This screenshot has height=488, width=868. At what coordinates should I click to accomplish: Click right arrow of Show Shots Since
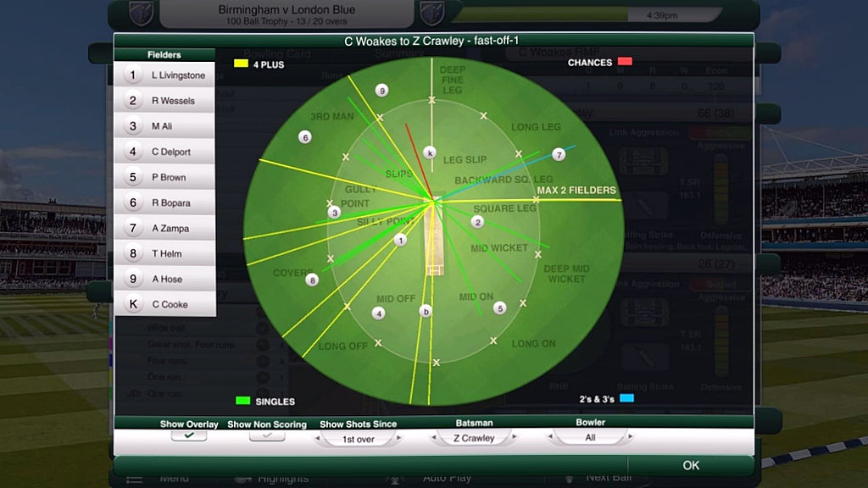pos(398,438)
